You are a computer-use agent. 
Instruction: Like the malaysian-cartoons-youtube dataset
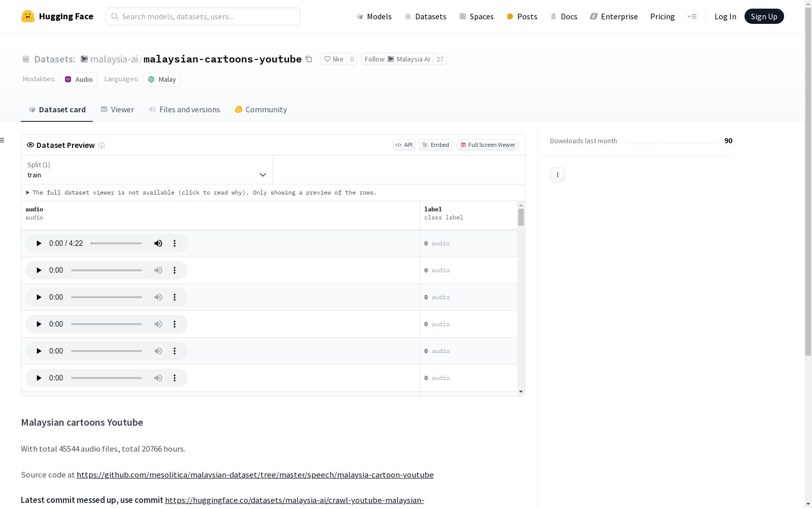pyautogui.click(x=333, y=59)
